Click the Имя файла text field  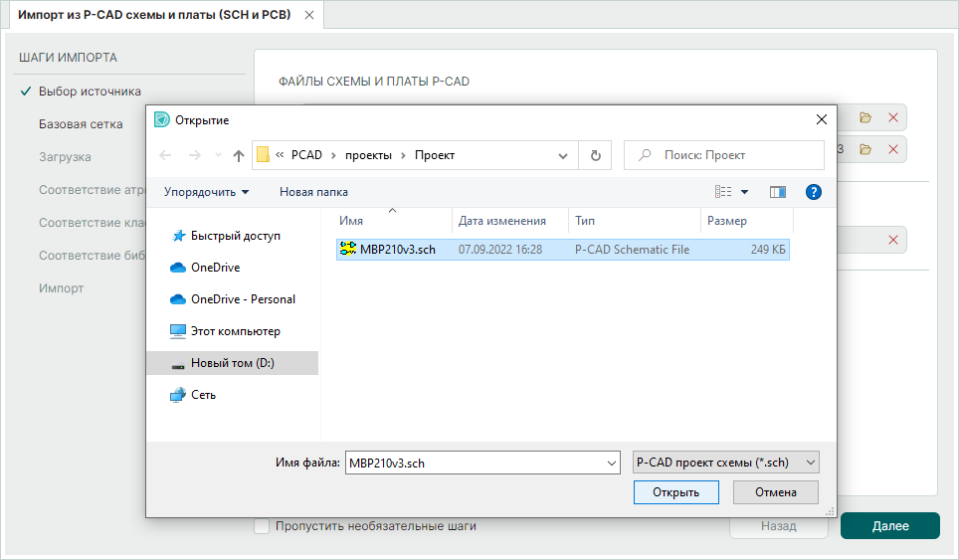click(x=476, y=463)
